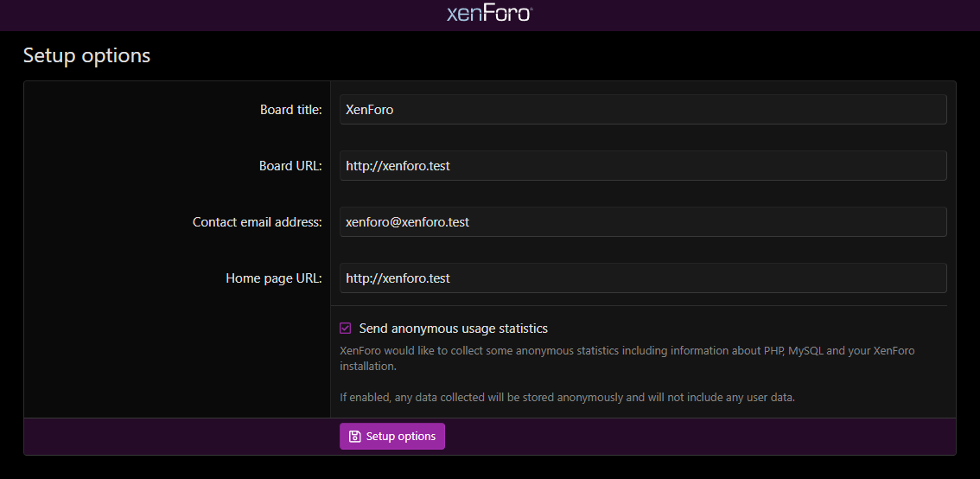Image resolution: width=980 pixels, height=479 pixels.
Task: Uncheck Send anonymous usage statistics checkbox
Action: pos(345,329)
